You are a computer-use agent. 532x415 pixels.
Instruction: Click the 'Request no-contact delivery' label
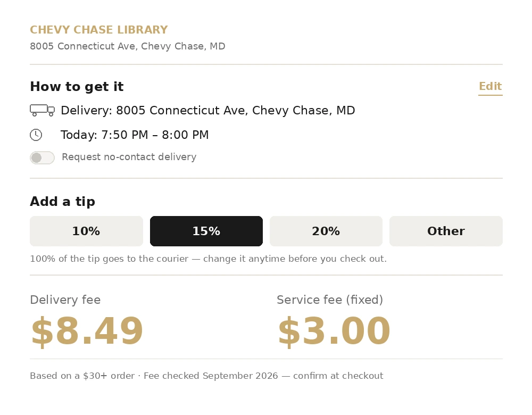tap(129, 157)
